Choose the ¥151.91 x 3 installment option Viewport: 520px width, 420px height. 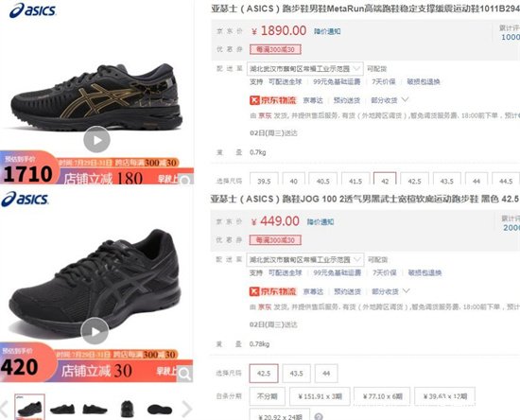(x=320, y=396)
